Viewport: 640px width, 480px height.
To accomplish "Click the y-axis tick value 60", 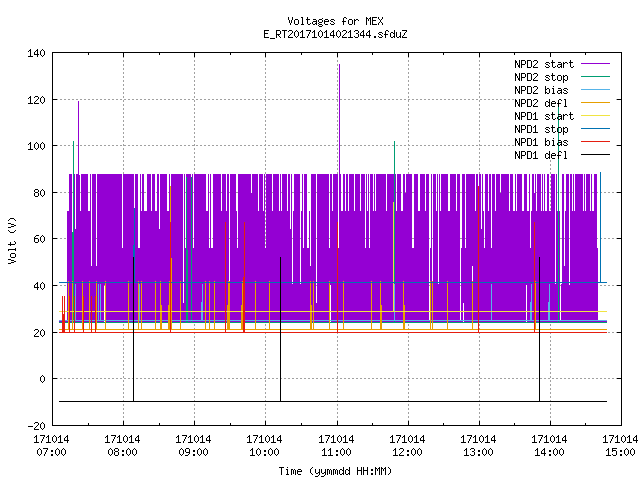I will click(40, 239).
